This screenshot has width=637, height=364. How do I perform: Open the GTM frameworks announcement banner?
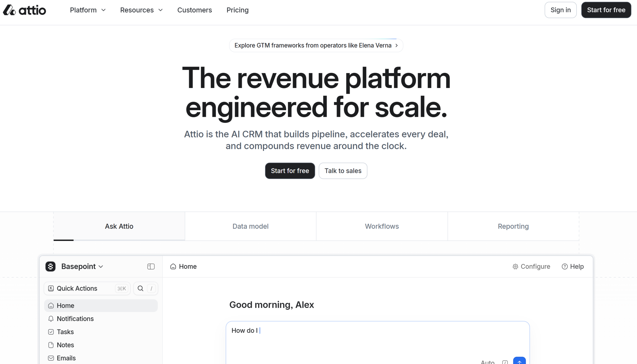coord(316,45)
